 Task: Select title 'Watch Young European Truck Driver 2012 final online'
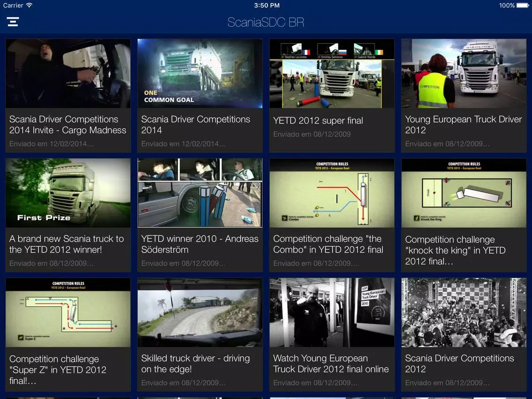coord(331,363)
